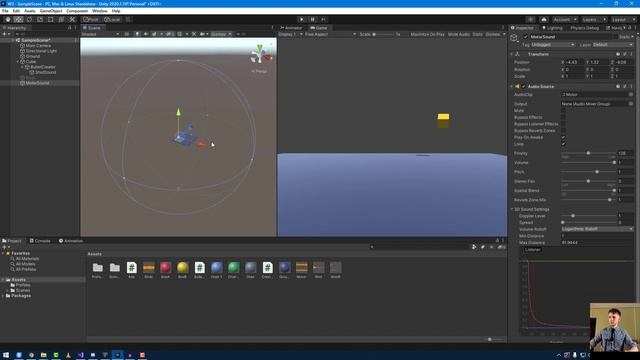Open the custom editor tools icon
This screenshot has height=360, width=640.
[72, 19]
